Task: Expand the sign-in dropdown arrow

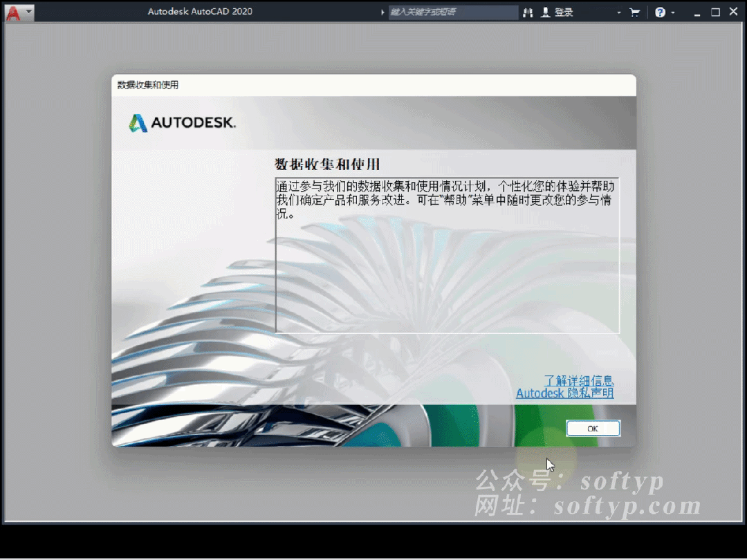Action: pos(619,13)
